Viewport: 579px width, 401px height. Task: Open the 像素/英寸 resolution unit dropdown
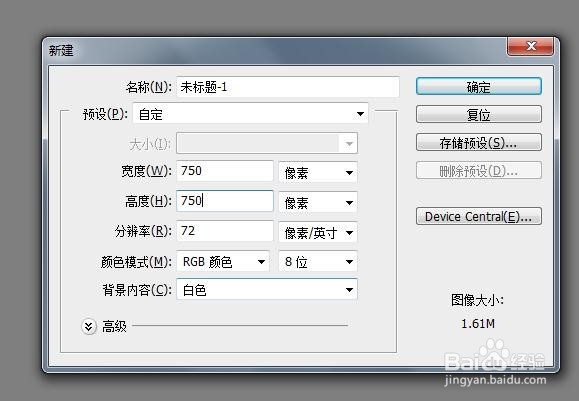(x=318, y=232)
